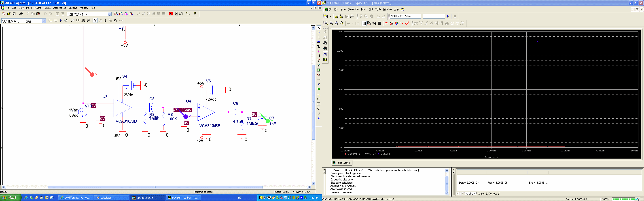Place a voltage differential marker
644x201 pixels.
click(78, 21)
